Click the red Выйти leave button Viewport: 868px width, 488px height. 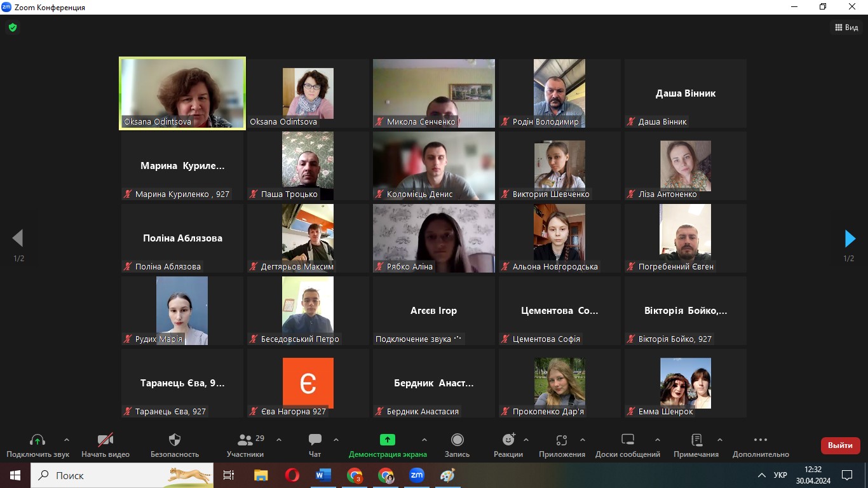[840, 445]
